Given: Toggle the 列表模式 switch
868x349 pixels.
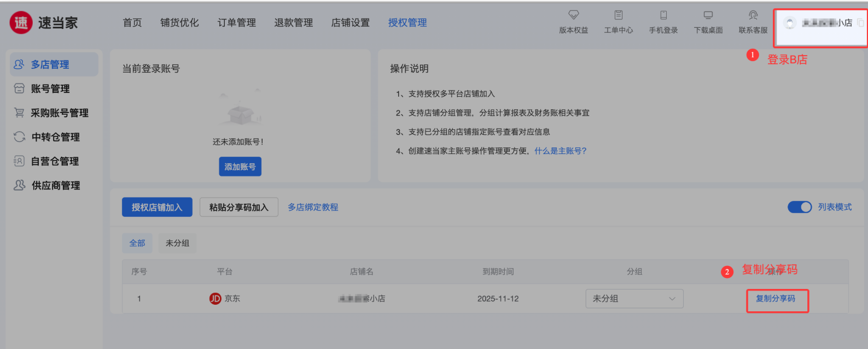Looking at the screenshot, I should click(799, 207).
